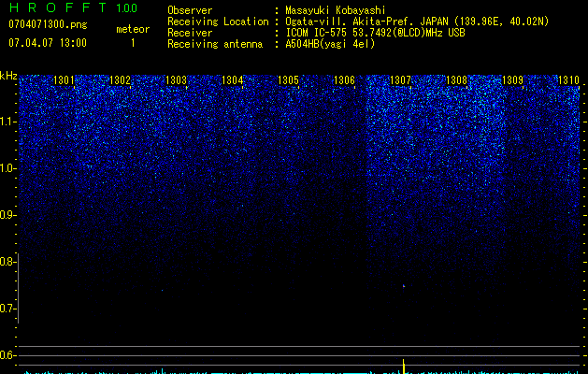Image resolution: width=588 pixels, height=374 pixels.
Task: Click the 1301 time marker
Action: pos(64,80)
